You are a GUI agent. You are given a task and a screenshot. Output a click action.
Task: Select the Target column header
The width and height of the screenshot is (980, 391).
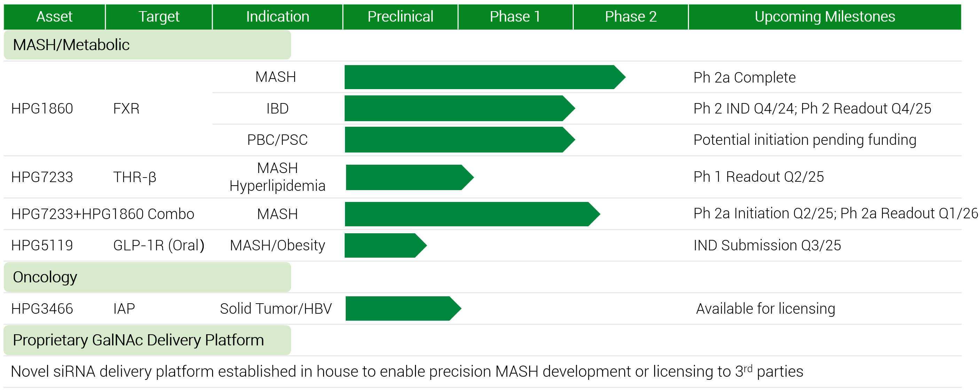pos(159,17)
